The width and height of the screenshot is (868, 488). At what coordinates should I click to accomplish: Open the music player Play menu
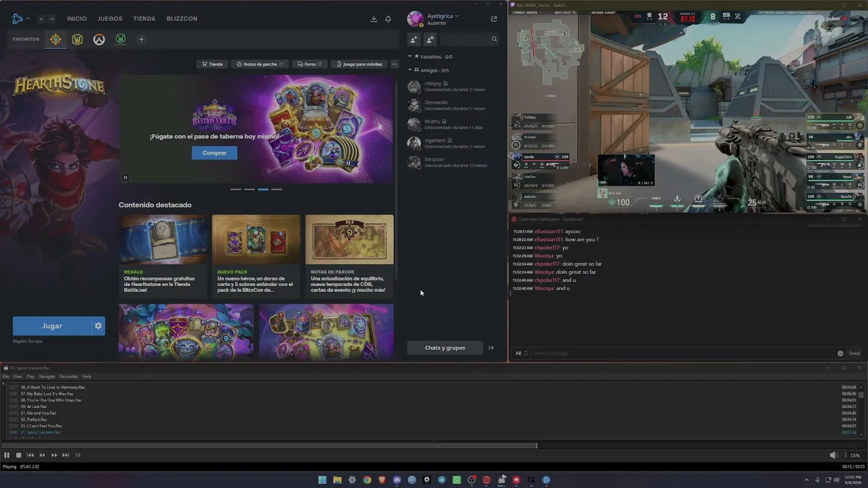click(x=31, y=376)
